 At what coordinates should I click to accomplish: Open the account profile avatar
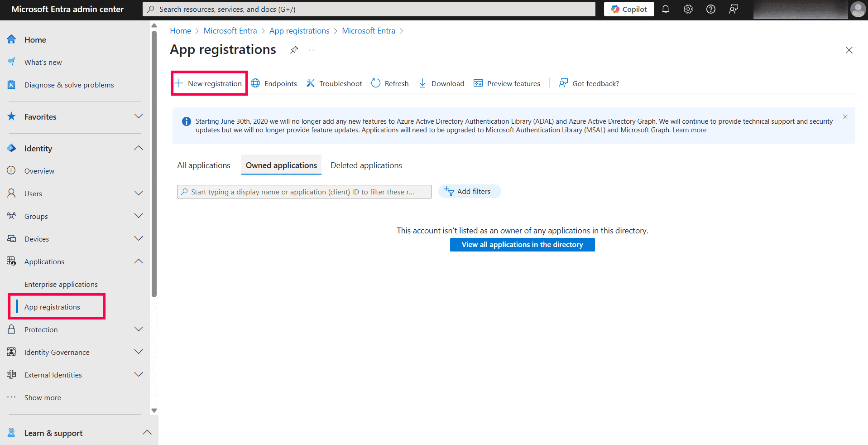coord(858,10)
